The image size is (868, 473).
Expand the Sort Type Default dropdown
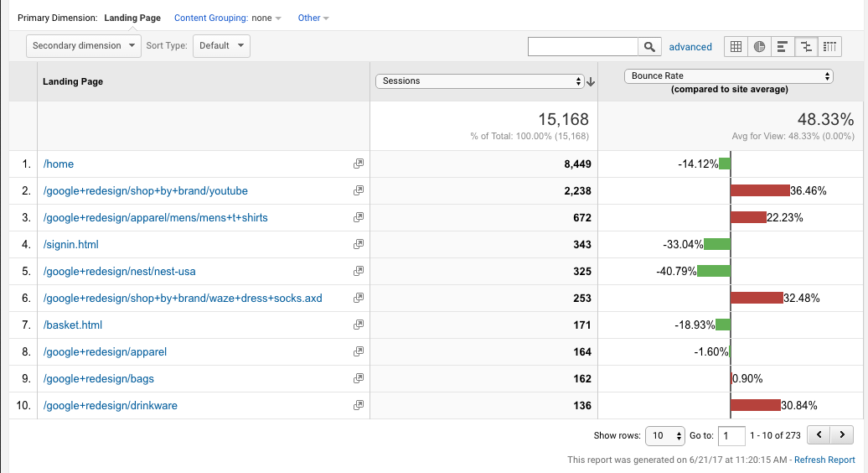coord(221,46)
